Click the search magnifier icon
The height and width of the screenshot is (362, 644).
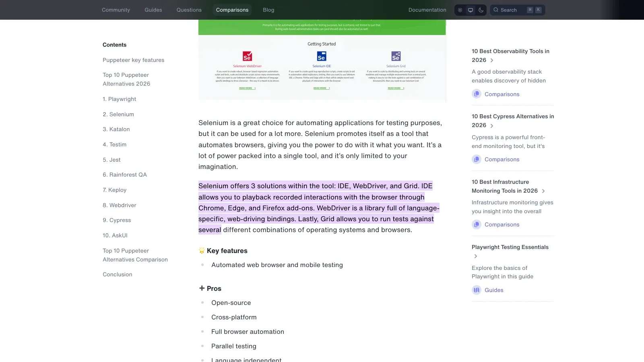click(496, 10)
